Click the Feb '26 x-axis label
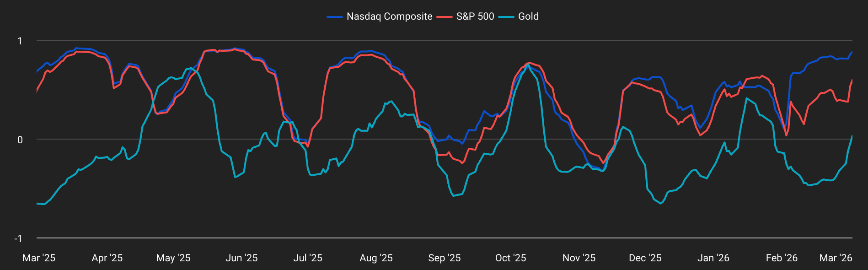The width and height of the screenshot is (868, 270). [x=782, y=258]
